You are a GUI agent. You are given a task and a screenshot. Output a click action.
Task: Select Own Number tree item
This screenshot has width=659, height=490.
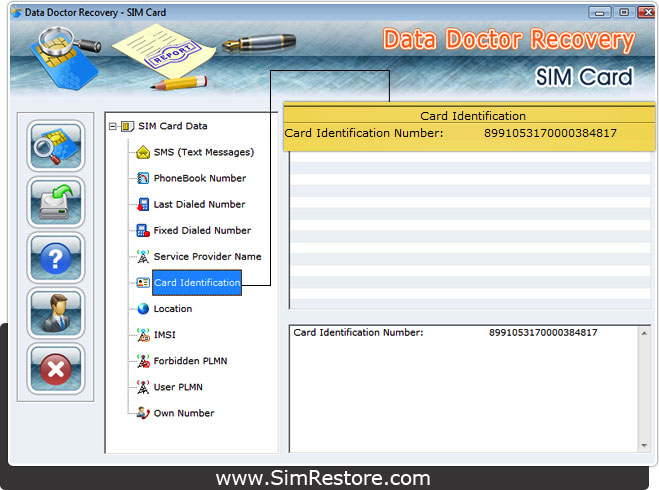tap(184, 413)
